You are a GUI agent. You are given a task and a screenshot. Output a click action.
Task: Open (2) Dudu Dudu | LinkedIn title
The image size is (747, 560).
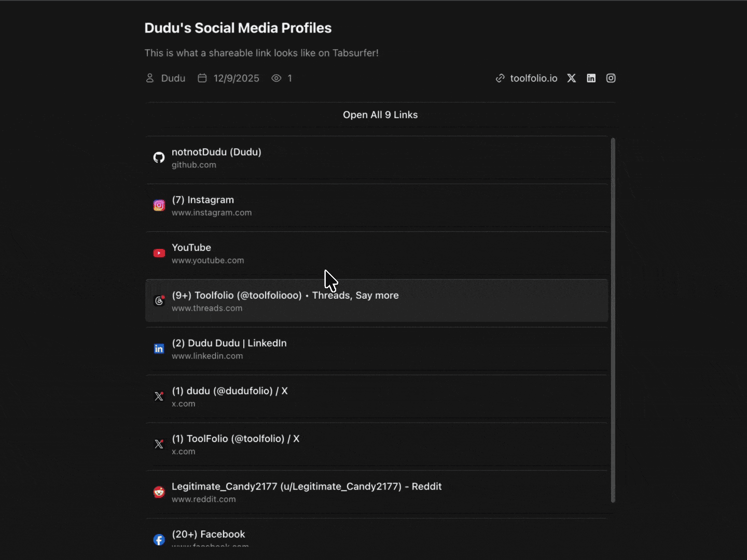(x=229, y=343)
